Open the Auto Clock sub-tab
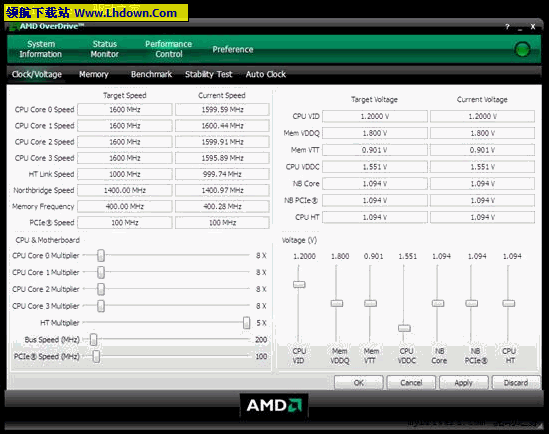The width and height of the screenshot is (549, 434). point(266,74)
